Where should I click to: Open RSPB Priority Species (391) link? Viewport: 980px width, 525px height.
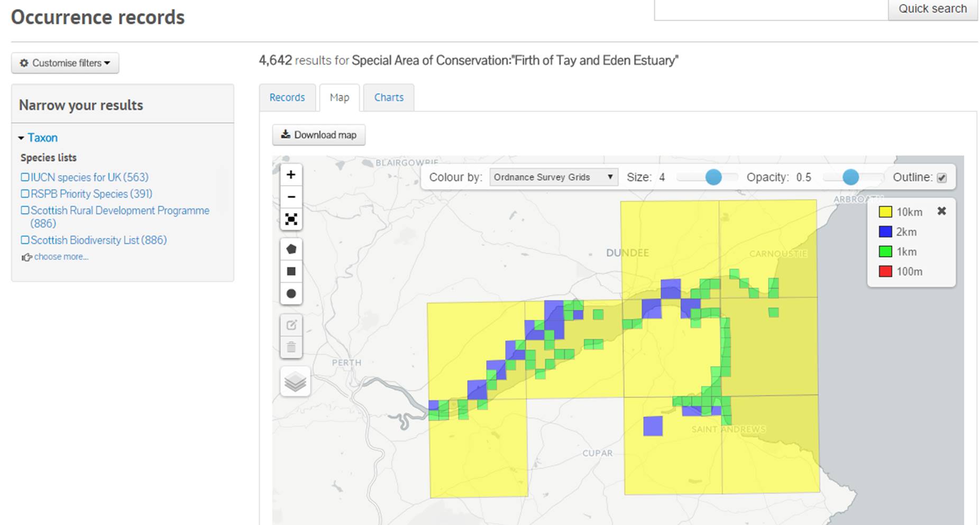(91, 194)
